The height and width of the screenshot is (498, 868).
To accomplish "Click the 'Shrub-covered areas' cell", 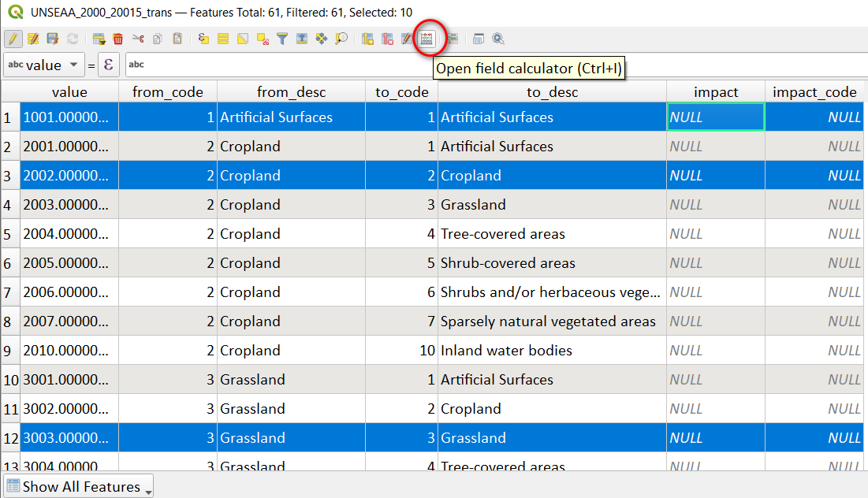I will coord(552,263).
